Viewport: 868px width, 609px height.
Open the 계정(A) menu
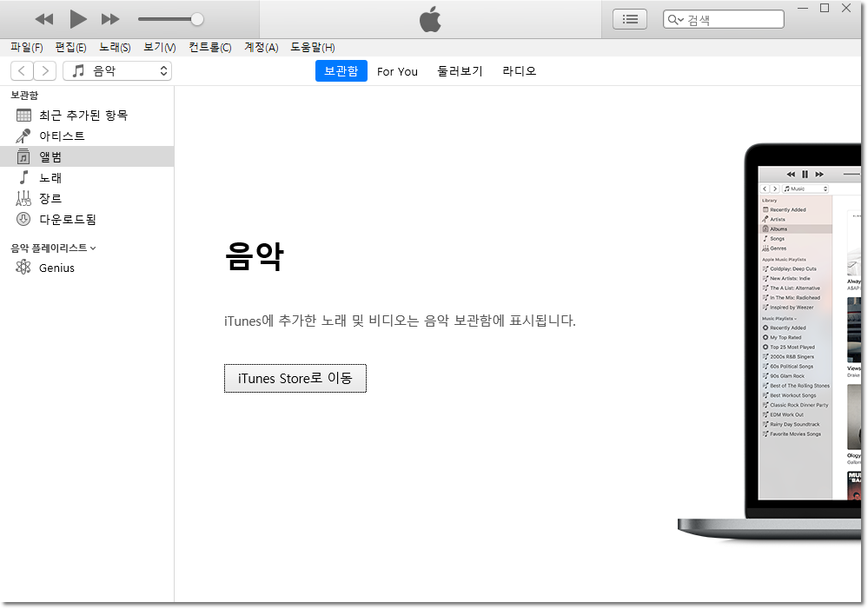[262, 48]
